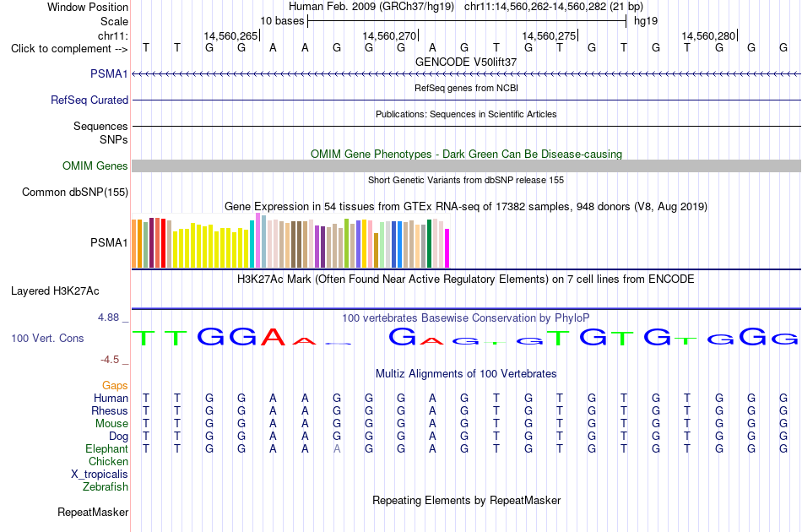Click the large red A in conservation logo
Viewport: 802px width, 532px height.
tap(274, 337)
